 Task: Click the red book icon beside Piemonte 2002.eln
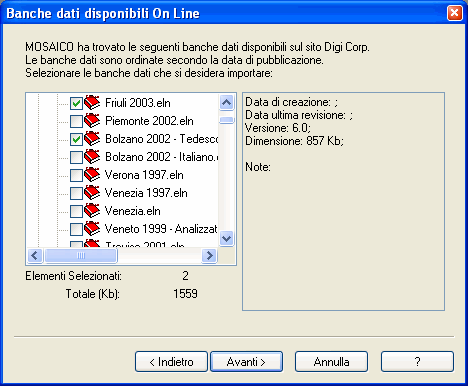point(92,121)
